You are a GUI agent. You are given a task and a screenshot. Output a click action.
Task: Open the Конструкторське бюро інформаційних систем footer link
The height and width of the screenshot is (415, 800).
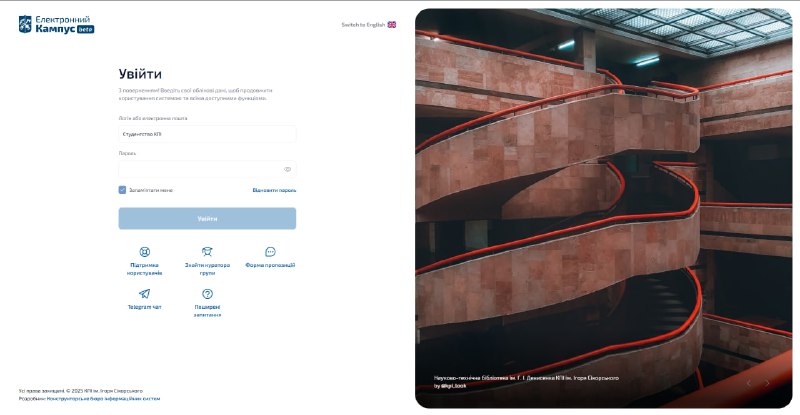point(104,399)
